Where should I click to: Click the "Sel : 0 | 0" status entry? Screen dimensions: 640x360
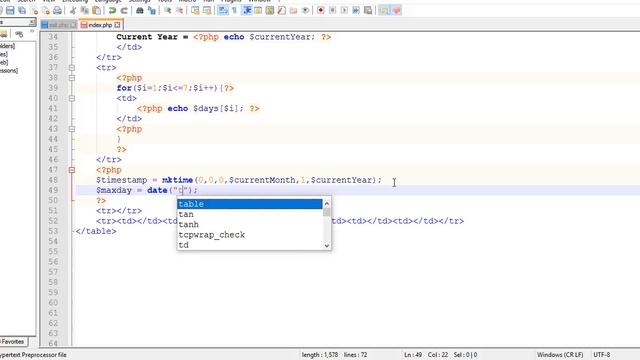(x=465, y=355)
